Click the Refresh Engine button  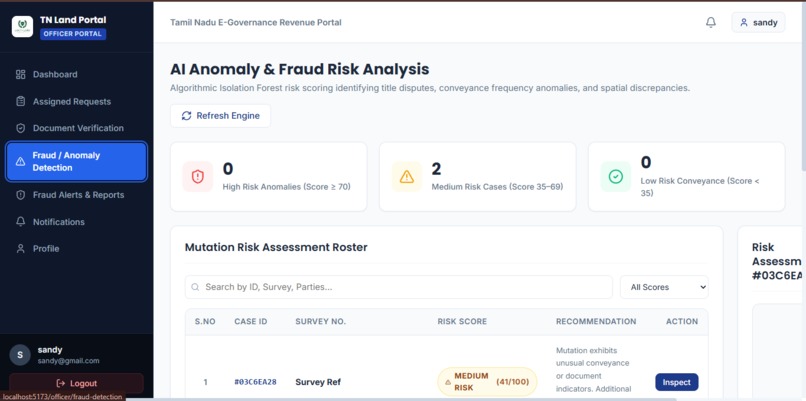pyautogui.click(x=221, y=116)
